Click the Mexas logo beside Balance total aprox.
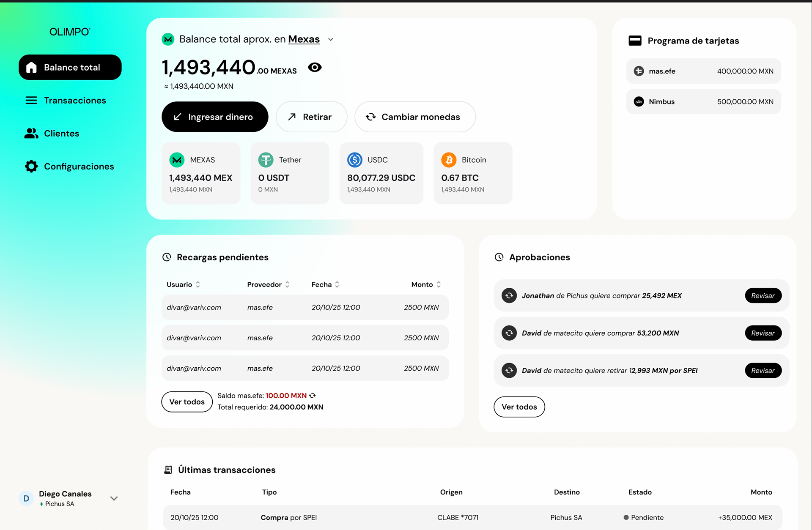 tap(168, 39)
